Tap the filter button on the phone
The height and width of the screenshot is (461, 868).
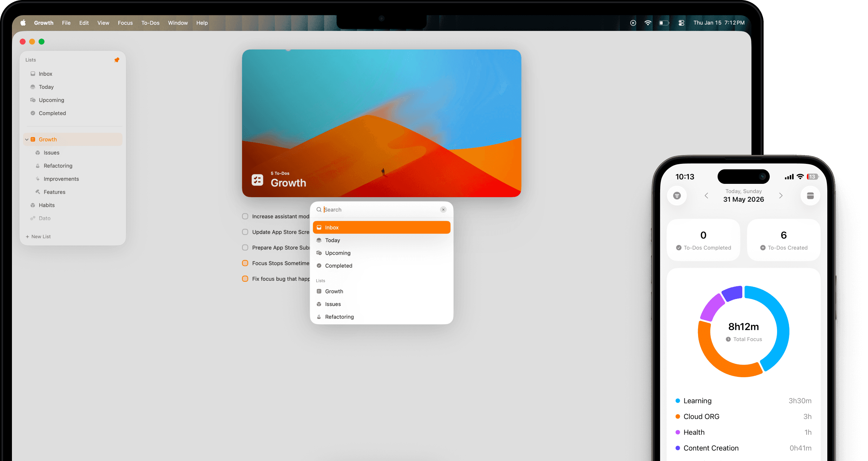click(x=677, y=195)
